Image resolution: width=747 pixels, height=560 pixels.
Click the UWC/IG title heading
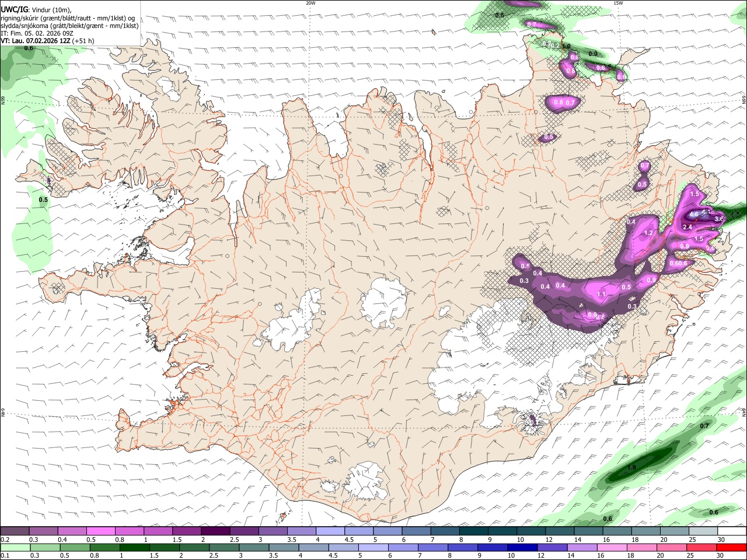point(14,9)
